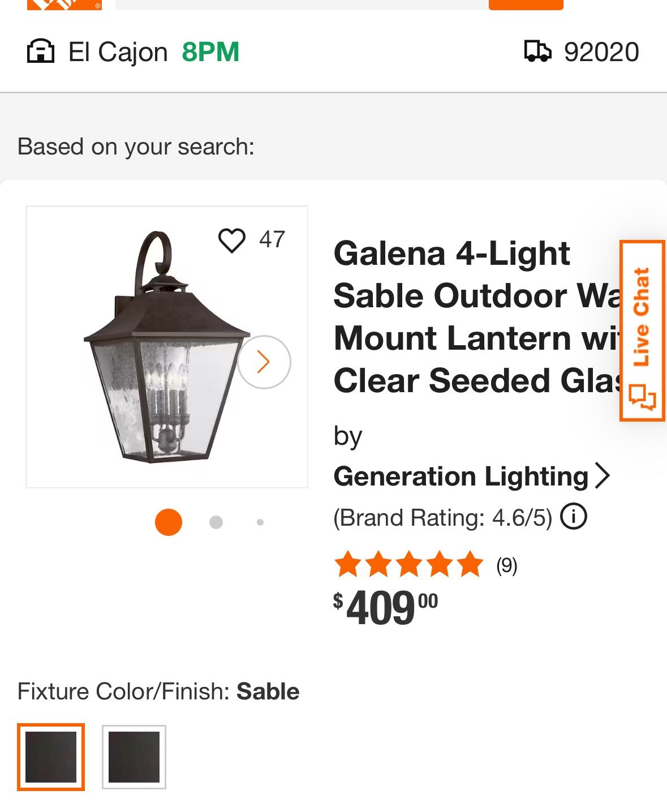Expand the Generation Lighting chevron
This screenshot has width=667, height=812.
pos(603,476)
